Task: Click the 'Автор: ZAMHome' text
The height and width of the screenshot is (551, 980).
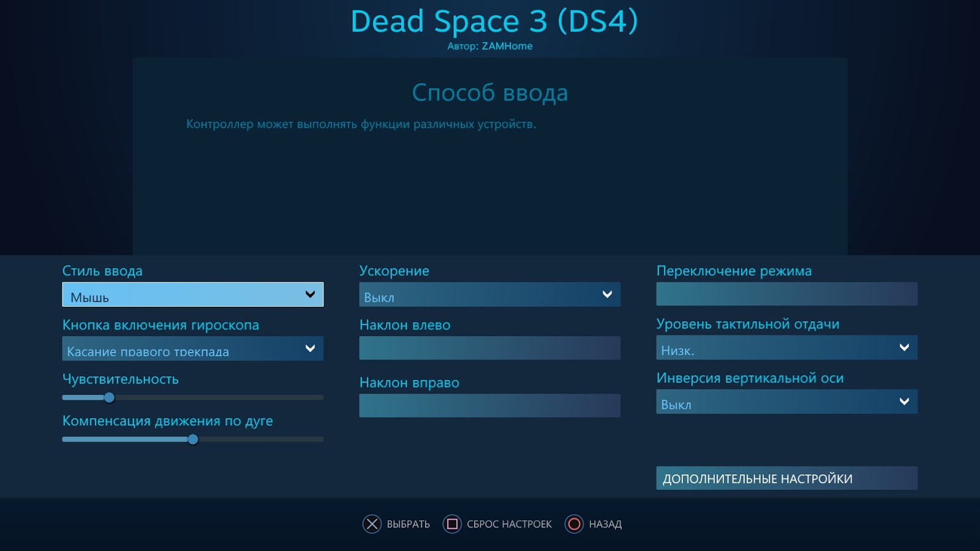Action: click(490, 46)
